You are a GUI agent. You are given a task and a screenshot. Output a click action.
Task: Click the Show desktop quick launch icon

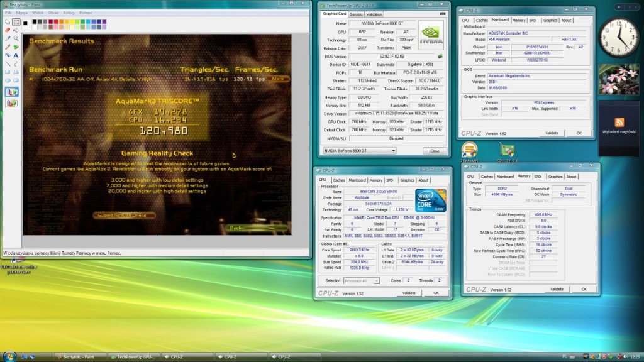point(24,357)
